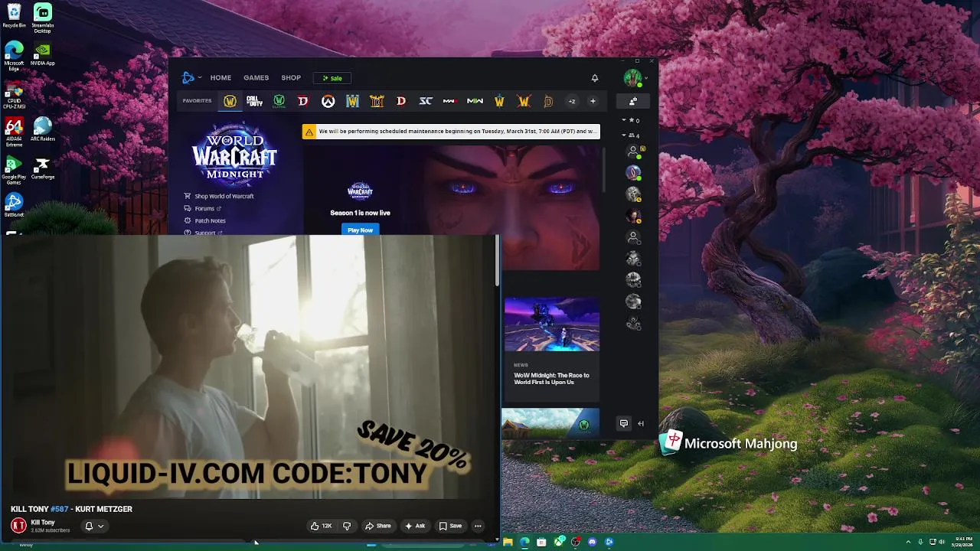Open the WoW Midnight Race to World First thumbnail
This screenshot has height=551, width=980.
click(x=551, y=324)
